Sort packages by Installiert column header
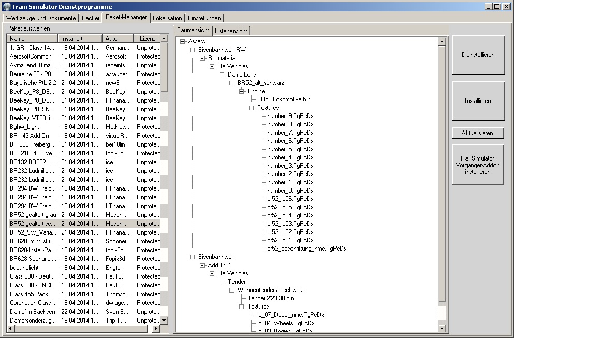Screen dimensions: 597x364 [80, 38]
